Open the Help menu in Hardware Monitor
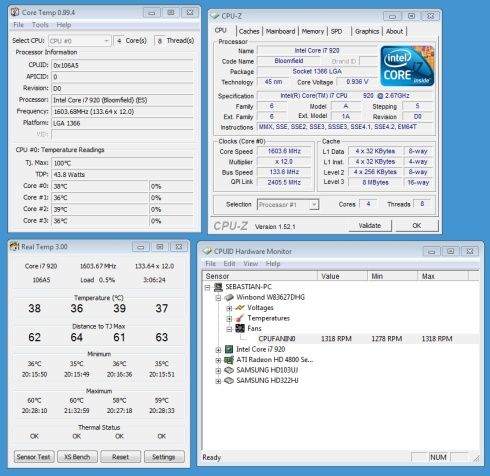This screenshot has width=490, height=476. tap(273, 264)
